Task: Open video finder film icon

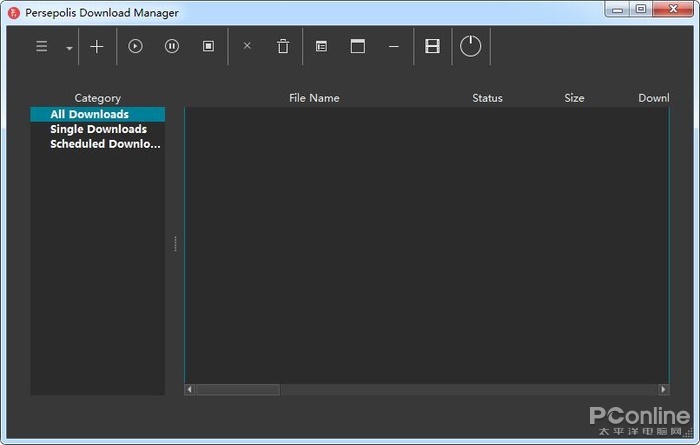Action: [432, 46]
